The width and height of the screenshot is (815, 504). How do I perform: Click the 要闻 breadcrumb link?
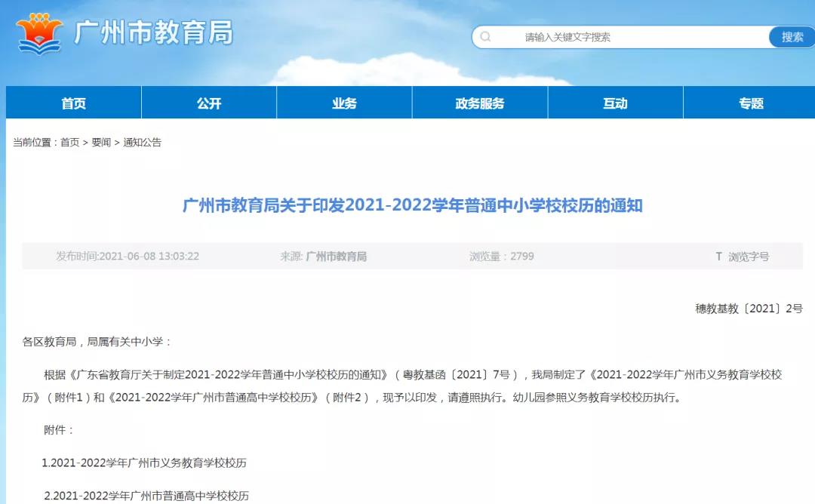tap(101, 143)
